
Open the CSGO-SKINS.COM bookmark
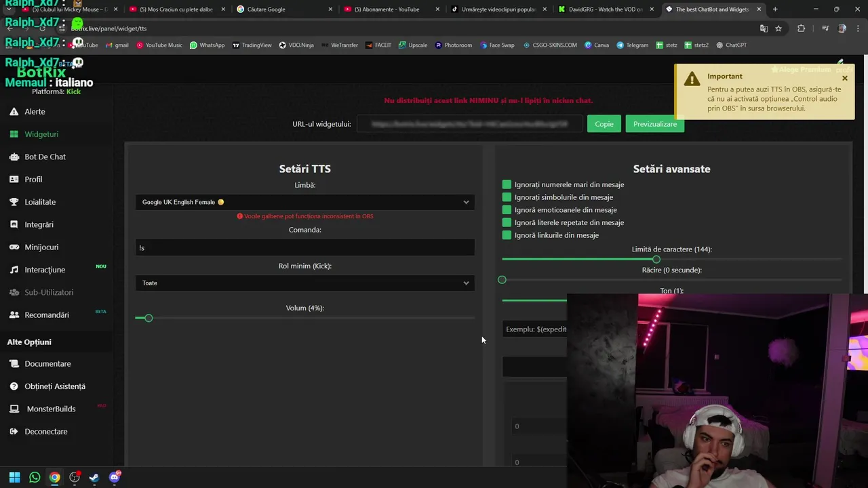coord(550,45)
